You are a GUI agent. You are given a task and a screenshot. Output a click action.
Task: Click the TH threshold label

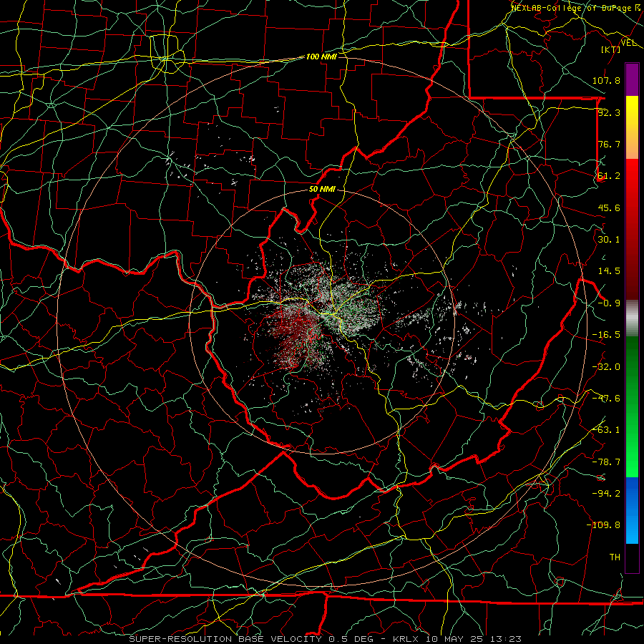point(615,557)
